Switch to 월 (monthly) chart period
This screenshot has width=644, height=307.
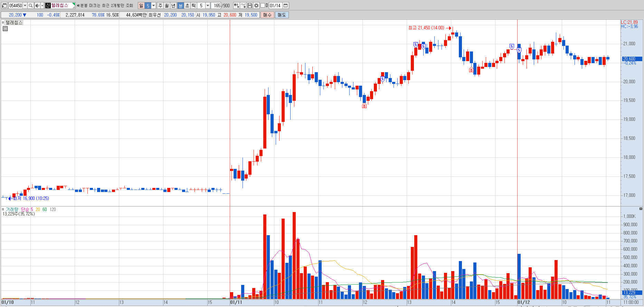(x=167, y=6)
